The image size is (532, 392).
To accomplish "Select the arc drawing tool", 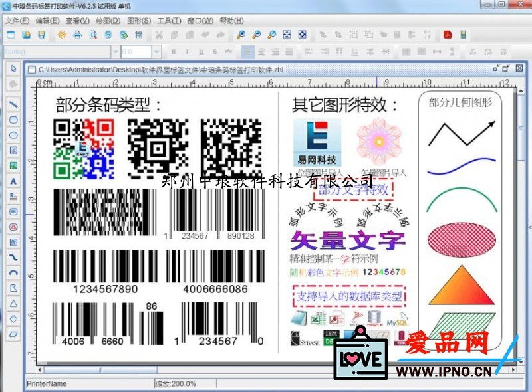I will 13,273.
